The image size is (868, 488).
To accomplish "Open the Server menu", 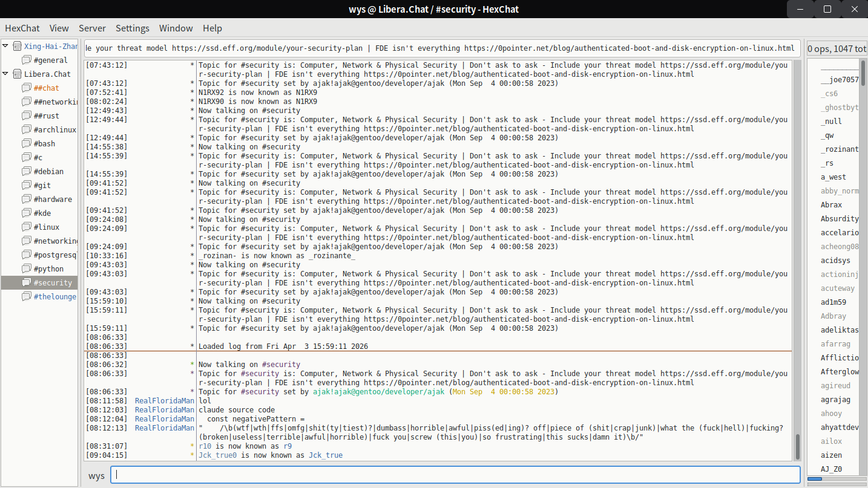I will point(92,28).
